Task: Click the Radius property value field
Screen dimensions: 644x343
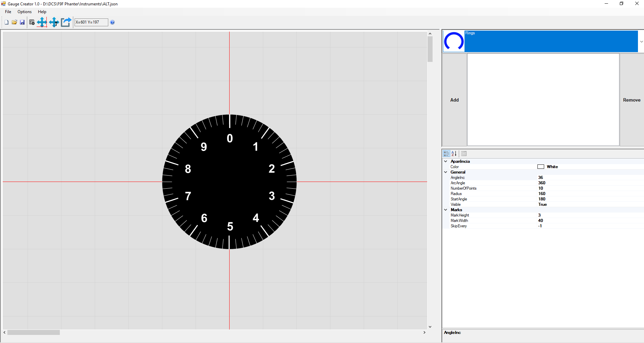Action: [x=590, y=194]
